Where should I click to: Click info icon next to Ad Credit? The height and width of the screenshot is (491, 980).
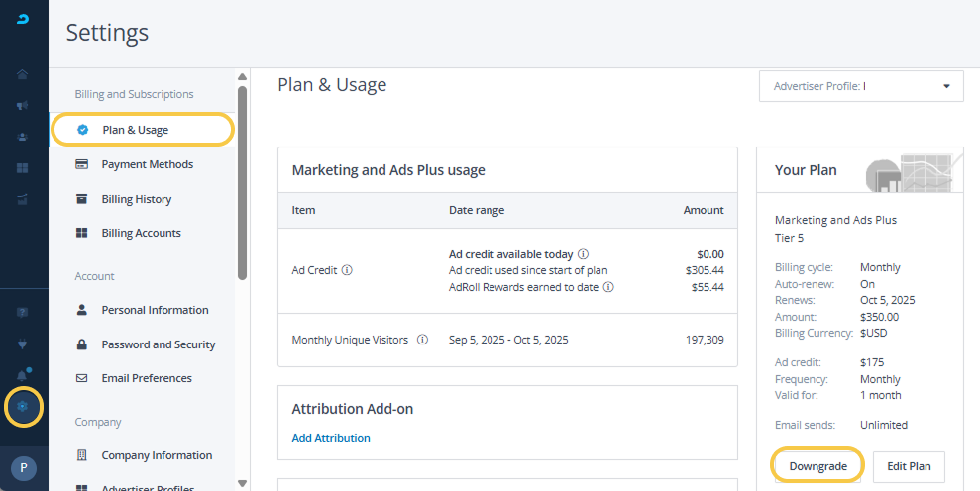(347, 270)
